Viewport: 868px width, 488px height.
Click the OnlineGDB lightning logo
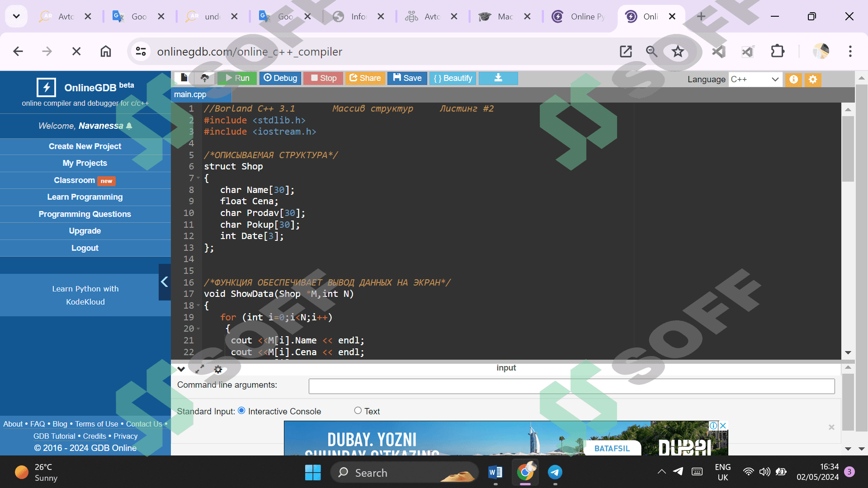pyautogui.click(x=46, y=87)
